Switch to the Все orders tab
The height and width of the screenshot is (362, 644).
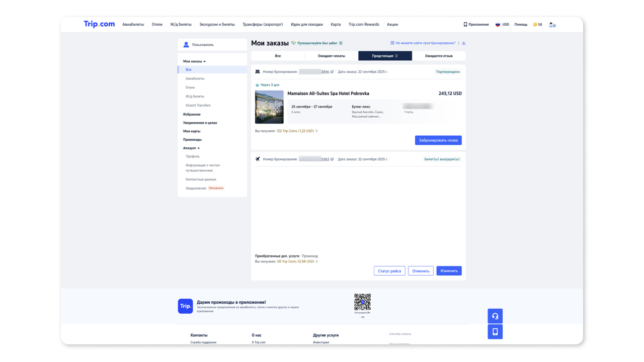(278, 56)
